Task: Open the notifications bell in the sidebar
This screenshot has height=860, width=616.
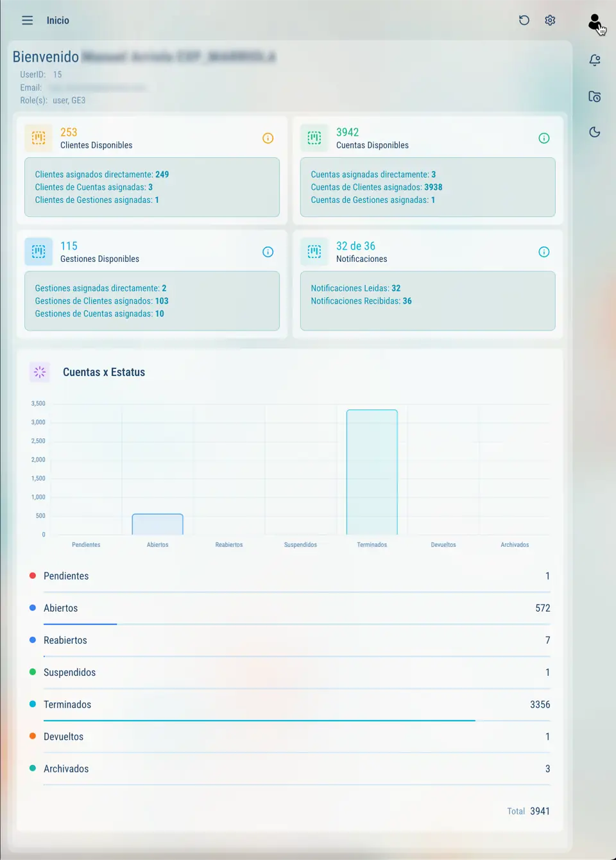Action: (x=595, y=60)
